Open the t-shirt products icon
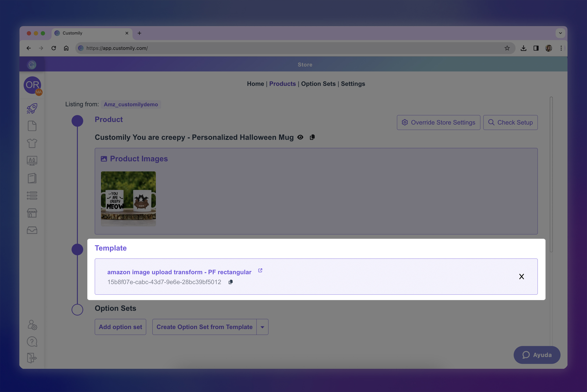 point(32,143)
